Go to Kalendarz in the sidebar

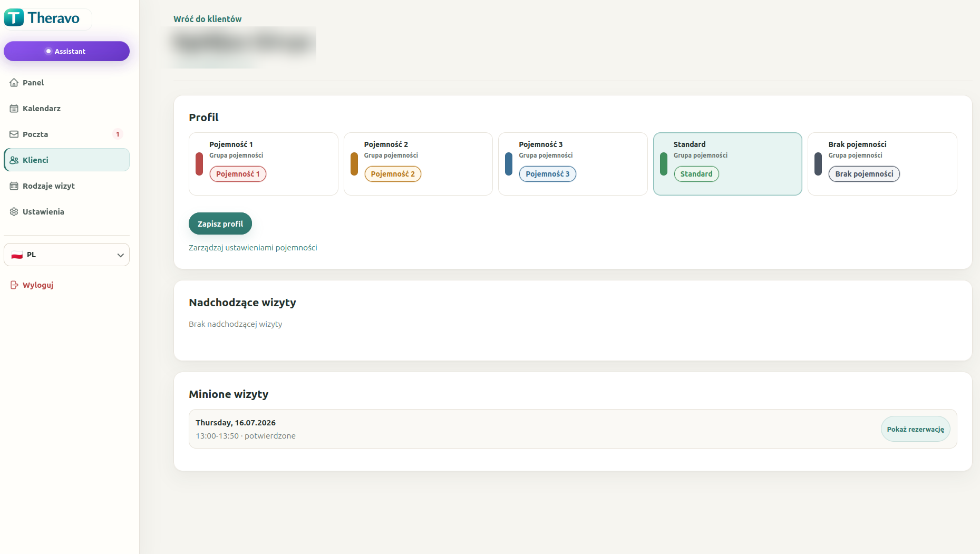click(x=66, y=109)
